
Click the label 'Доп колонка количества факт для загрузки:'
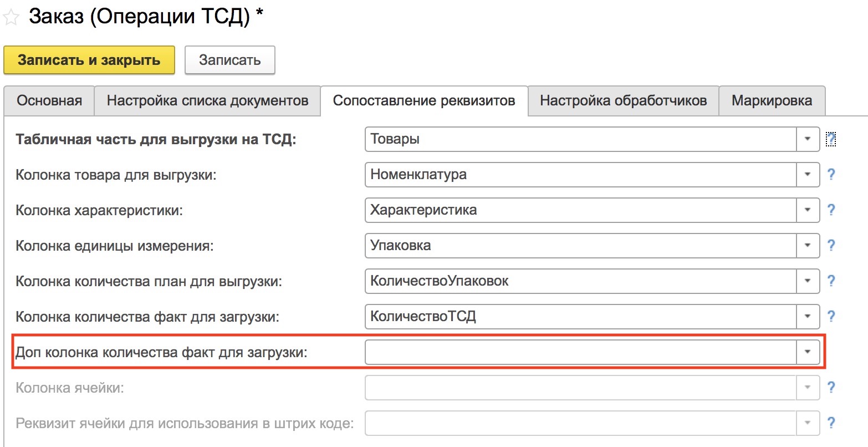(x=161, y=352)
